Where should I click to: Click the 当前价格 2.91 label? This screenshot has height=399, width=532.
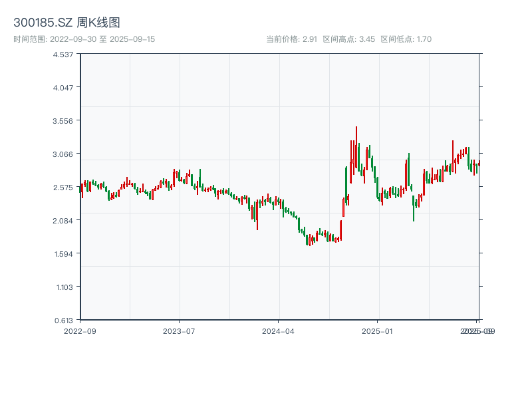coord(291,39)
